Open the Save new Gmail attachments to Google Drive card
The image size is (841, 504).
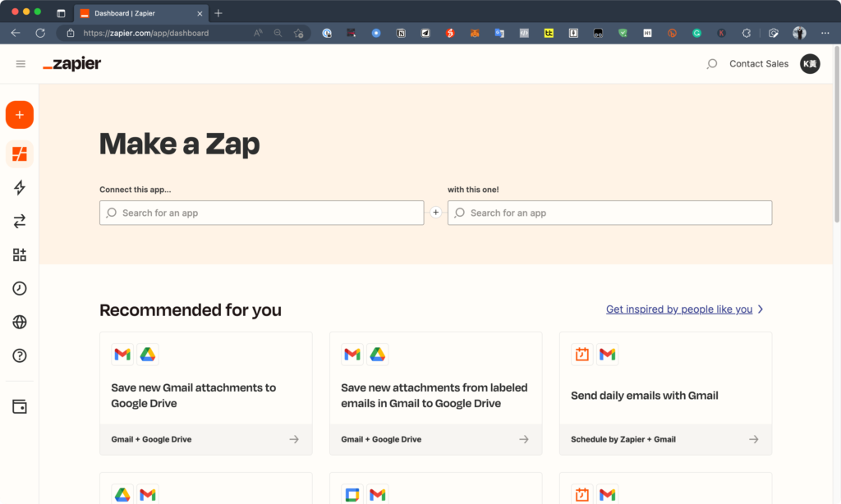pyautogui.click(x=206, y=393)
